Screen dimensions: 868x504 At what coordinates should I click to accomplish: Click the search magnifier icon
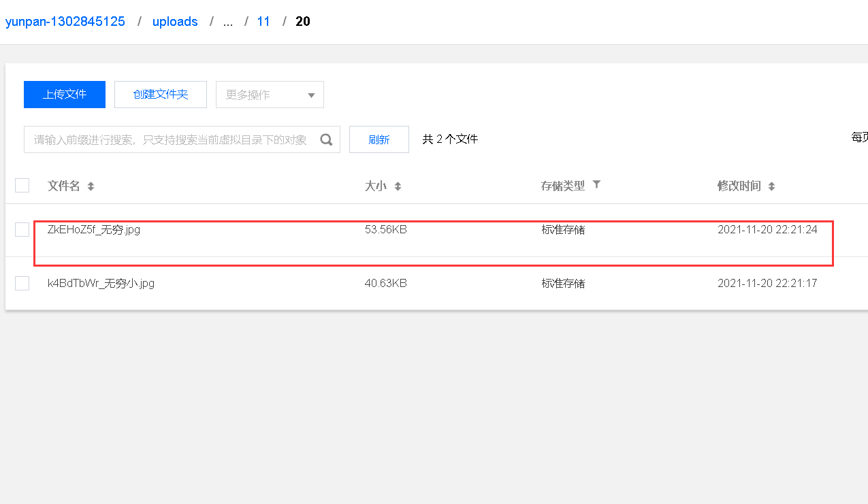pos(327,139)
